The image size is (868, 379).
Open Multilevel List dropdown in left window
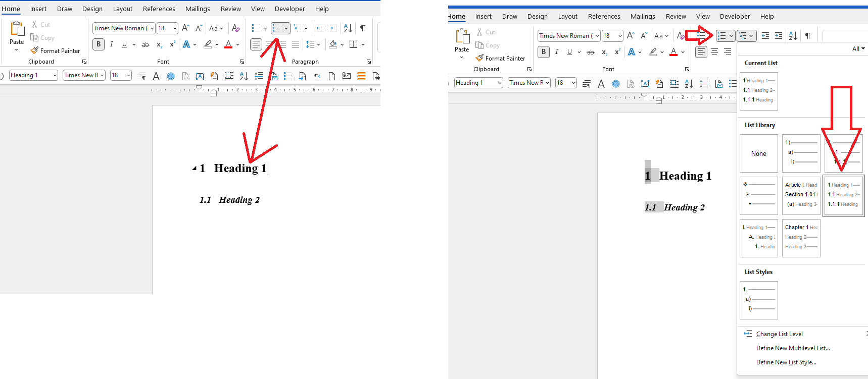coord(306,28)
